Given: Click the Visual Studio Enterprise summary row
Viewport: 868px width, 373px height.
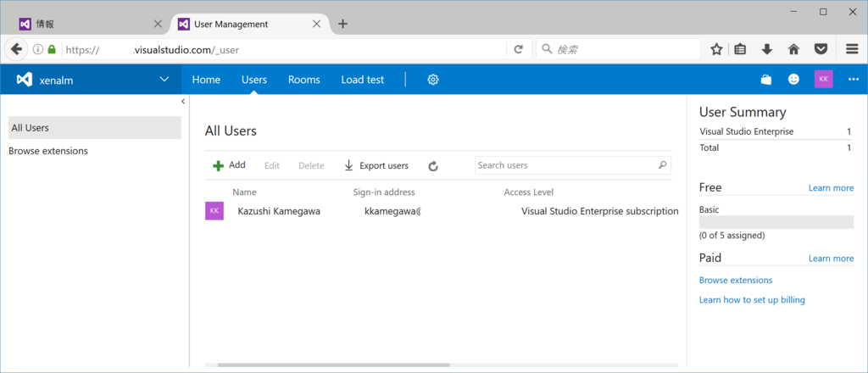Looking at the screenshot, I should [776, 131].
